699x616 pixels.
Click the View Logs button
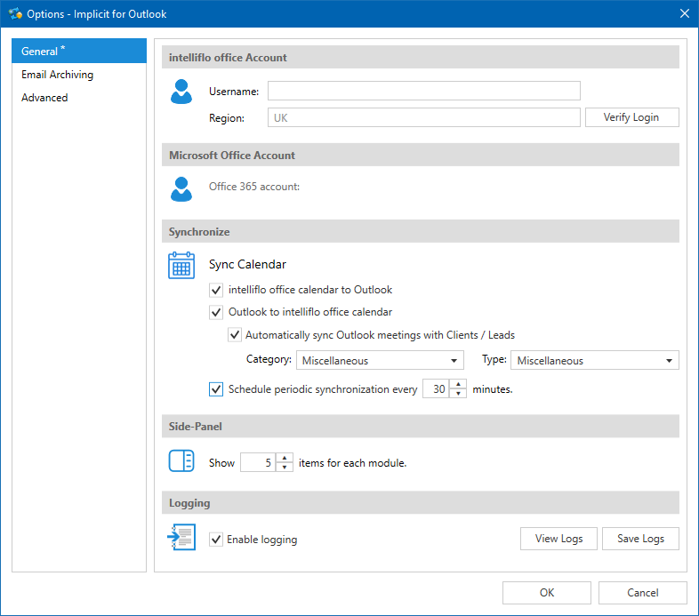point(558,539)
